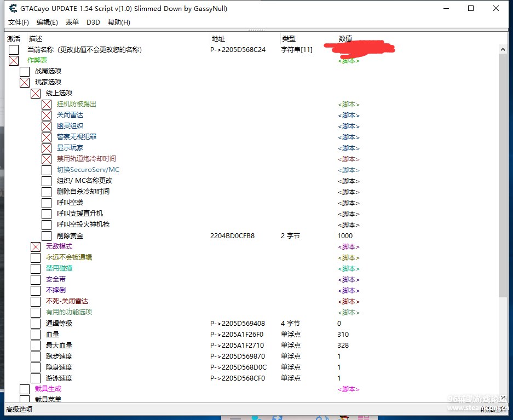
Task: Collapse the 线上选项 group
Action: [36, 93]
